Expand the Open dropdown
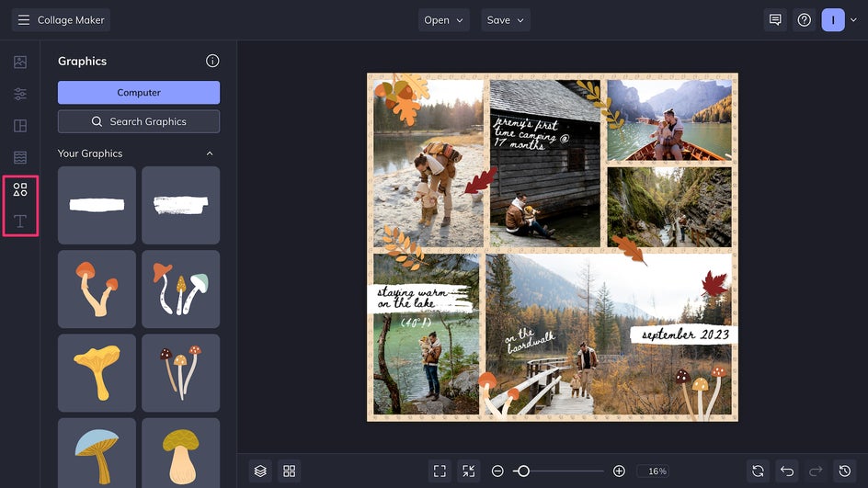The width and height of the screenshot is (868, 488). click(x=443, y=20)
